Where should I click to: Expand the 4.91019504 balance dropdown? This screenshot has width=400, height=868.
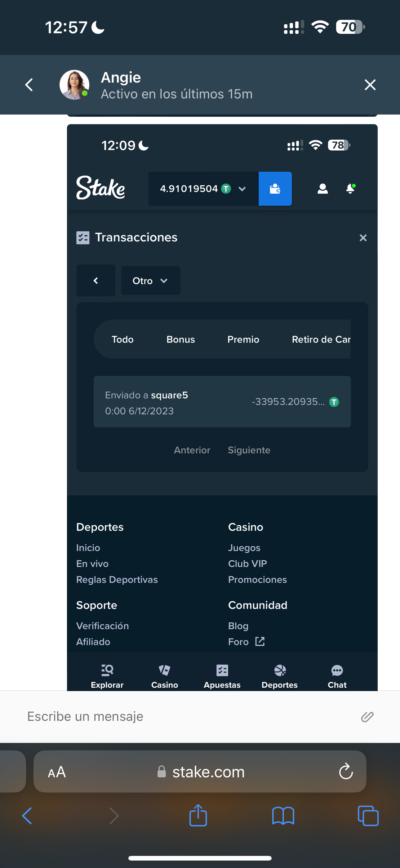point(242,189)
